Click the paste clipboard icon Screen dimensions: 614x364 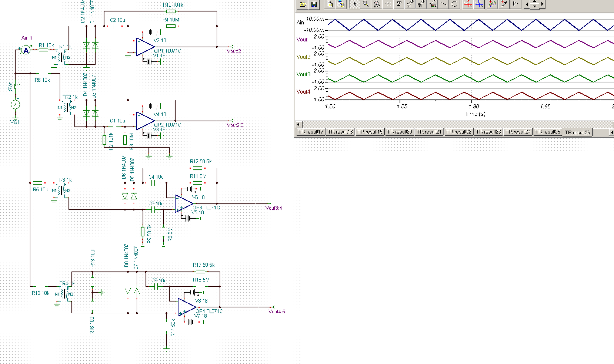click(x=341, y=4)
